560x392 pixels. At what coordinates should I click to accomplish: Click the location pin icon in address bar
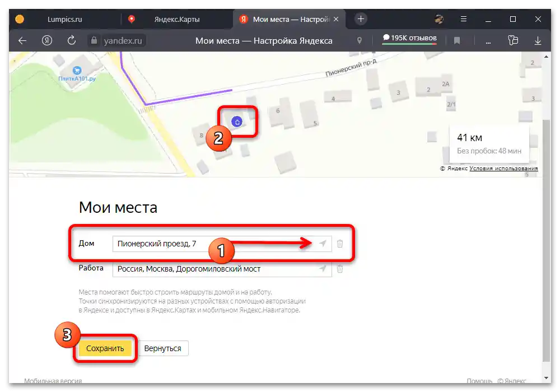click(360, 40)
